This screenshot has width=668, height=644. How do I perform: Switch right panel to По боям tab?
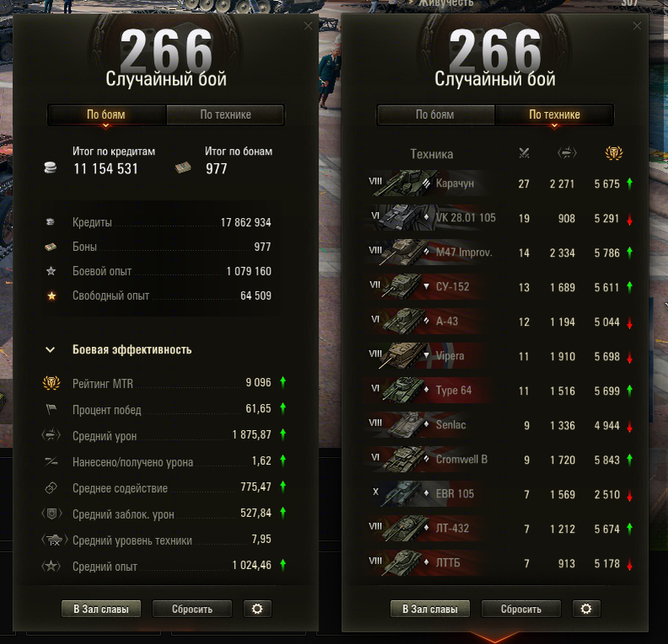[x=435, y=114]
